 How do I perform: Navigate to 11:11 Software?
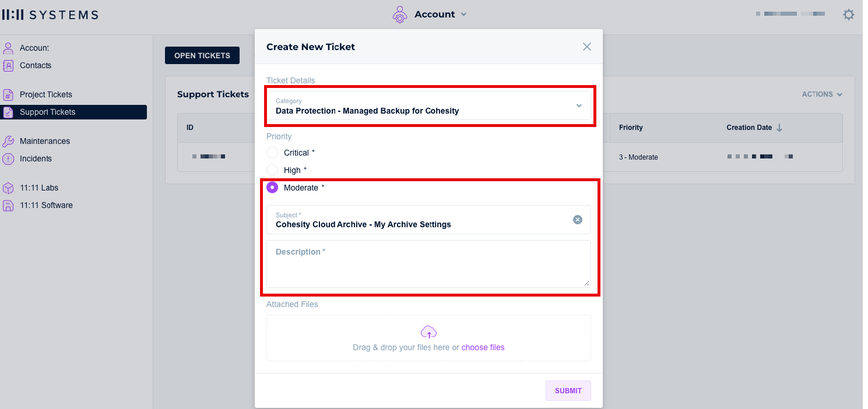point(46,205)
